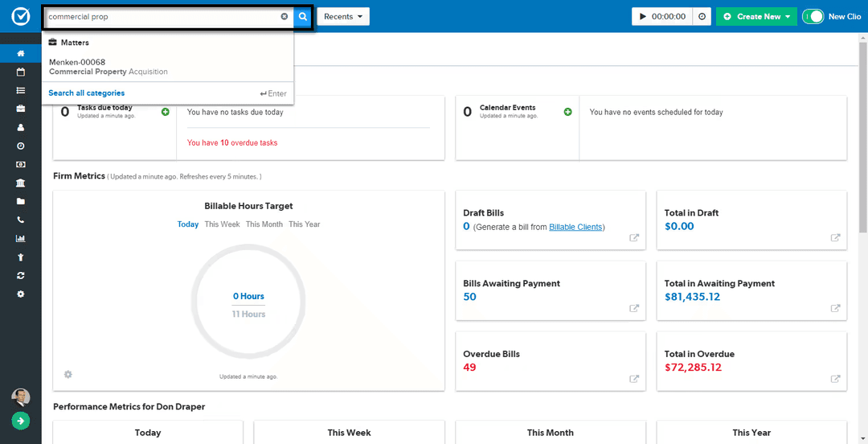Click the blue search magnifier button

coord(302,17)
